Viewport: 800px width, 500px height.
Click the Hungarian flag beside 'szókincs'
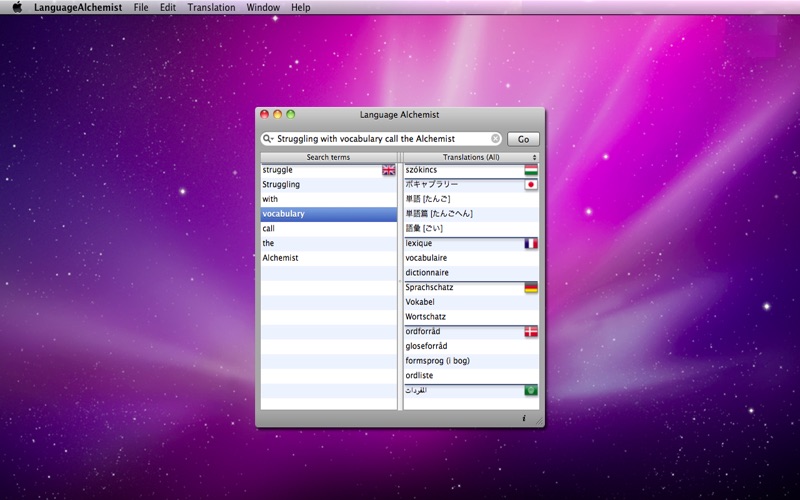531,170
